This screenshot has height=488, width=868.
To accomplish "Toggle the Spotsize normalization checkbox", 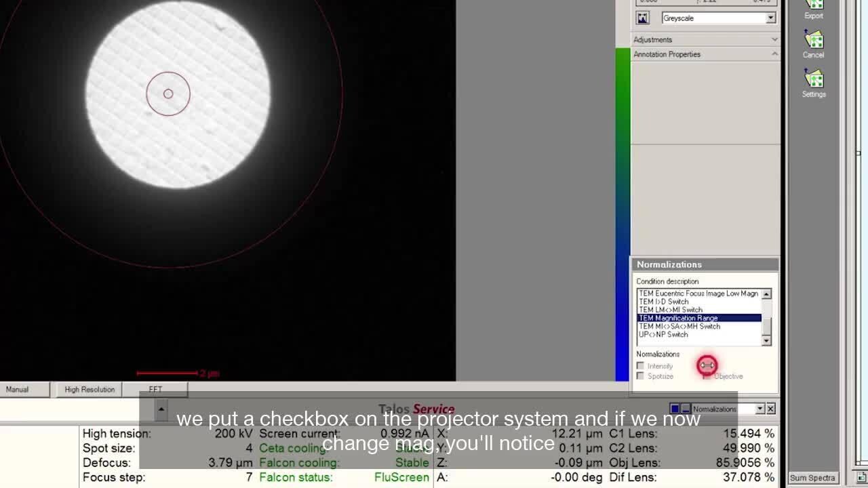I will [640, 376].
